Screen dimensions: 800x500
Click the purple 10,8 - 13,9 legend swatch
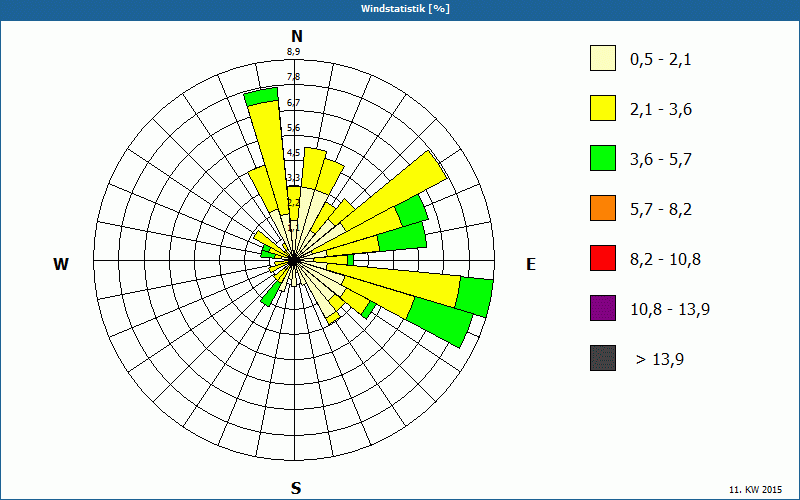pyautogui.click(x=603, y=308)
